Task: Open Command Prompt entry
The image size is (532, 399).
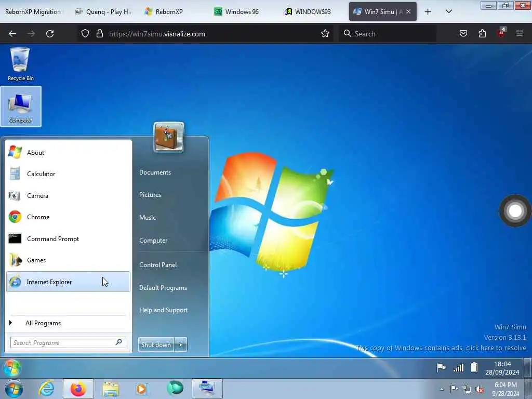Action: click(68, 238)
